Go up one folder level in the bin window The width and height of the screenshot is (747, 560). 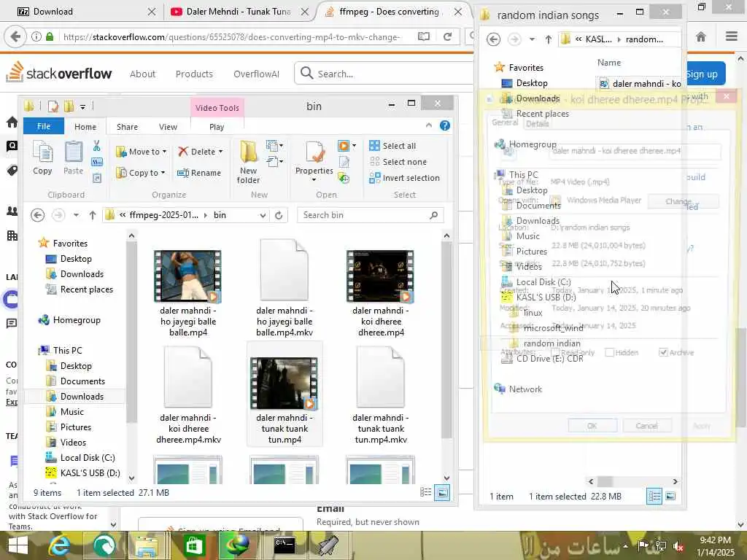[x=93, y=215]
